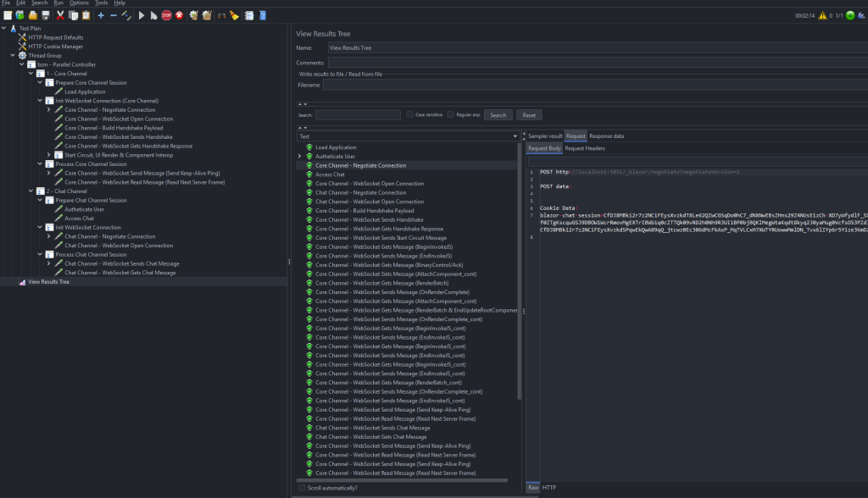
Task: Click the Clear results icon
Action: (194, 15)
